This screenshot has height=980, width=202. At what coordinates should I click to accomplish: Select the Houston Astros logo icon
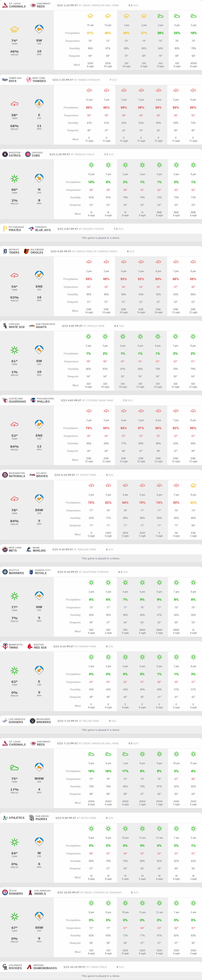(5, 154)
